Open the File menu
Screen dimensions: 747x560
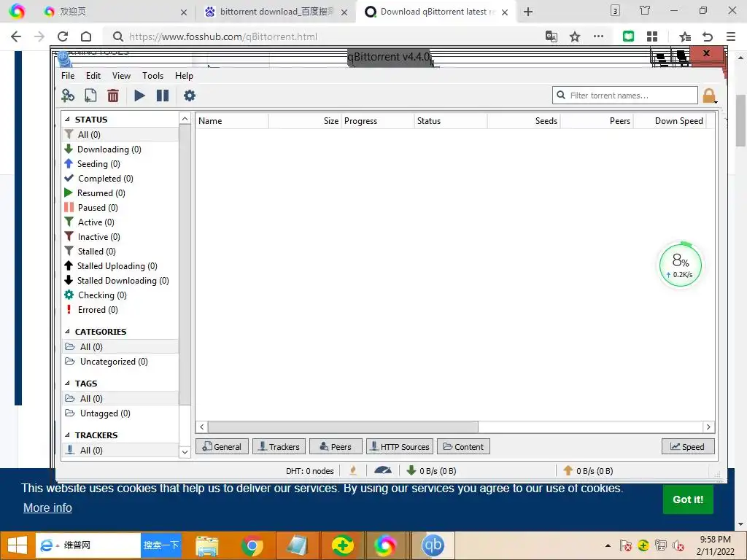point(68,76)
